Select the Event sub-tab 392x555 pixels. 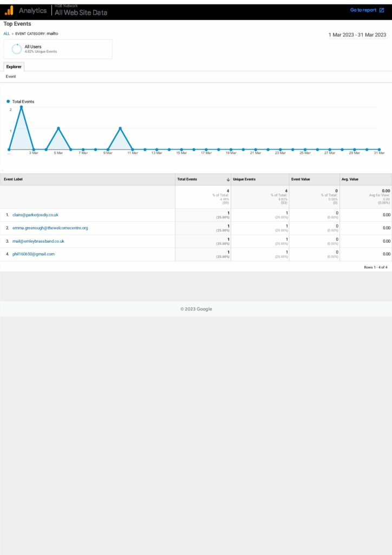click(x=11, y=77)
